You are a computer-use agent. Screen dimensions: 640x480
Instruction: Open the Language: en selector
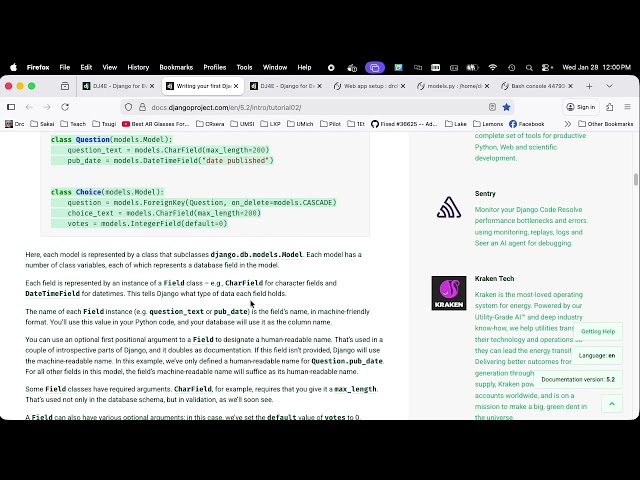click(x=597, y=356)
